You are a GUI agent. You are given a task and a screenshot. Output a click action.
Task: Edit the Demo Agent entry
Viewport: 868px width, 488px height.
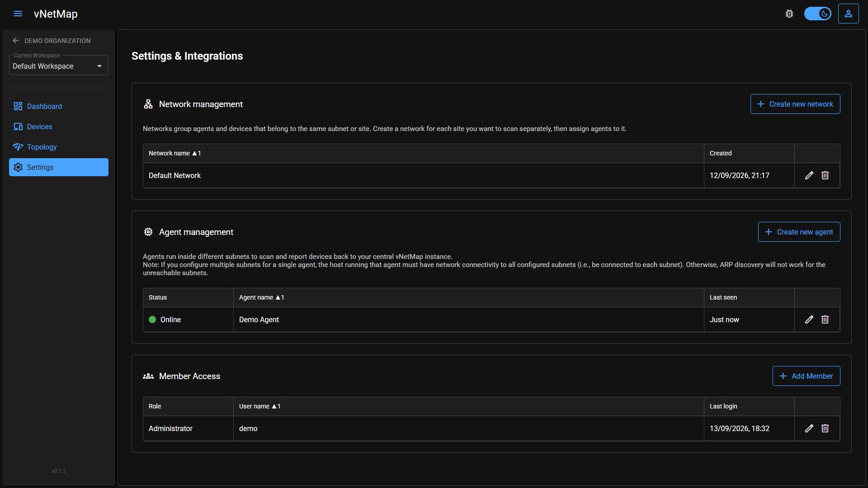tap(809, 319)
